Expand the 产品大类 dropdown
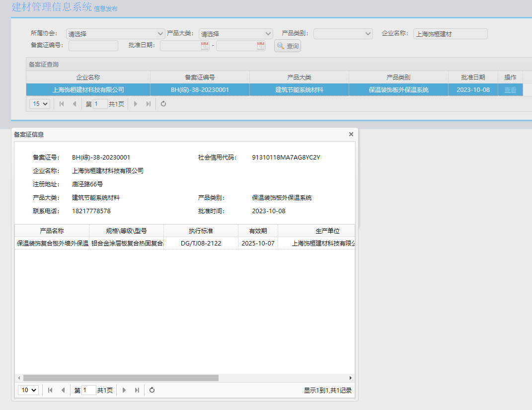This screenshot has width=532, height=410. pyautogui.click(x=268, y=34)
